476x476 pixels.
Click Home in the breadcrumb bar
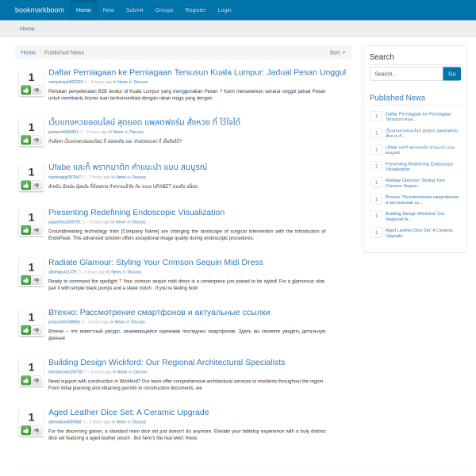[29, 52]
